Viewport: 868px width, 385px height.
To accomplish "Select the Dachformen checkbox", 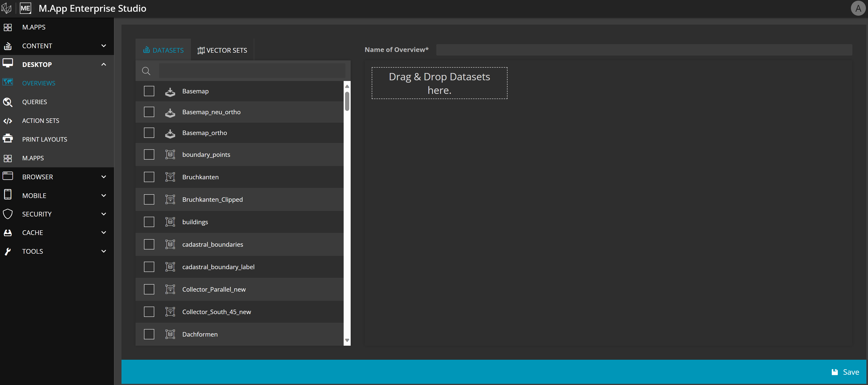I will pyautogui.click(x=149, y=334).
